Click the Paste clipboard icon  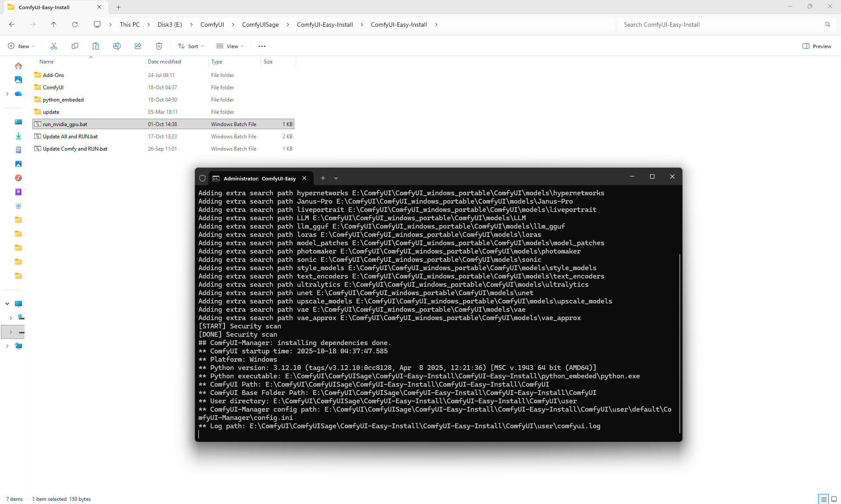point(96,46)
